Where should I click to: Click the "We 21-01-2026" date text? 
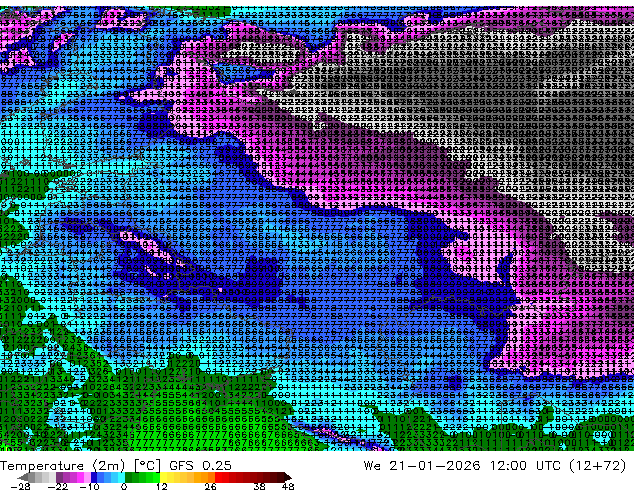(422, 465)
